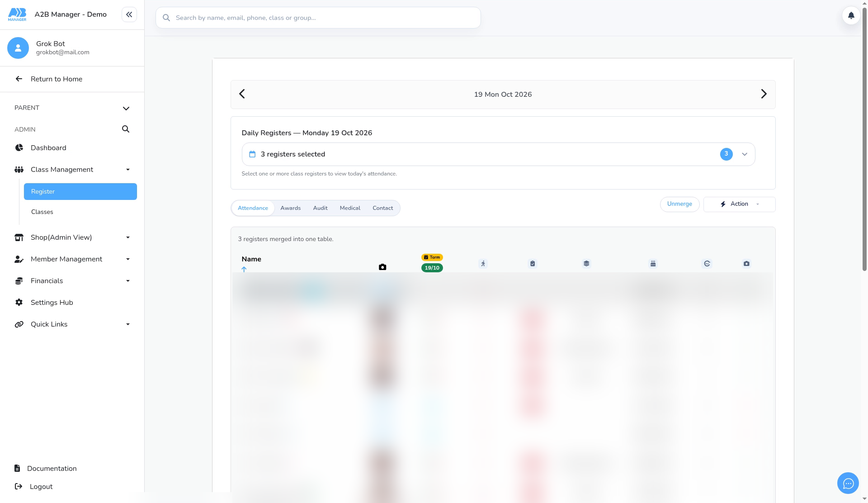Switch to the Audit tab

click(x=320, y=208)
